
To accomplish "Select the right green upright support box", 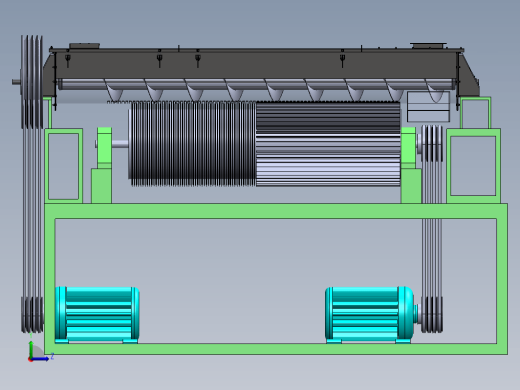I will pos(473,166).
